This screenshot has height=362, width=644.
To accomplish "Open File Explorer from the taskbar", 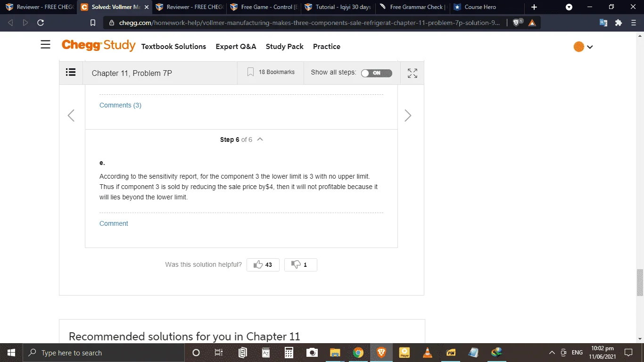I will [x=335, y=353].
